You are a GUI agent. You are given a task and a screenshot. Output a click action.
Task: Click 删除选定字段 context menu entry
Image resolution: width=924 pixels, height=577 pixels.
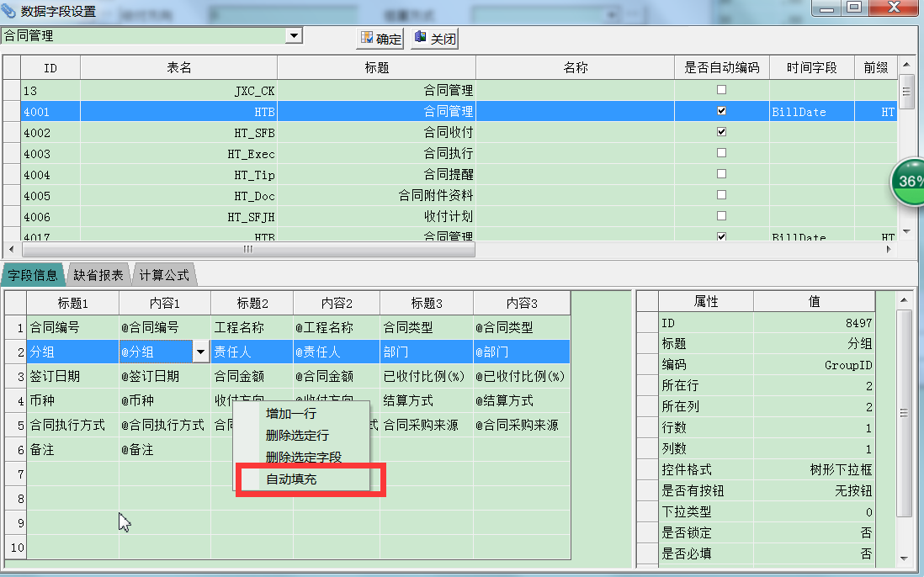303,458
